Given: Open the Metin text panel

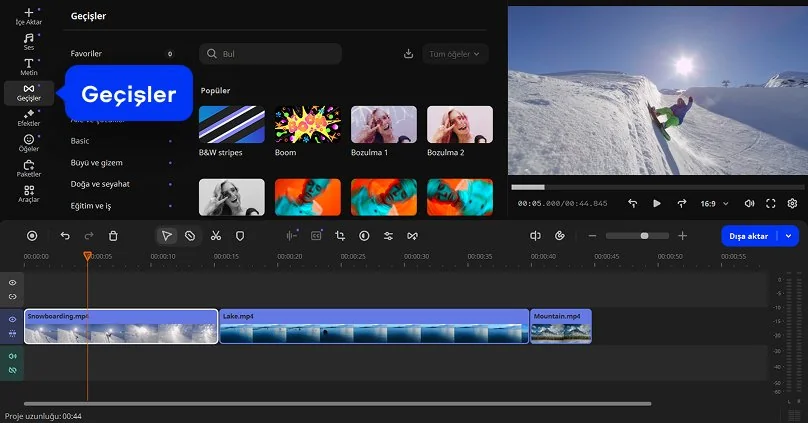Looking at the screenshot, I should [28, 67].
